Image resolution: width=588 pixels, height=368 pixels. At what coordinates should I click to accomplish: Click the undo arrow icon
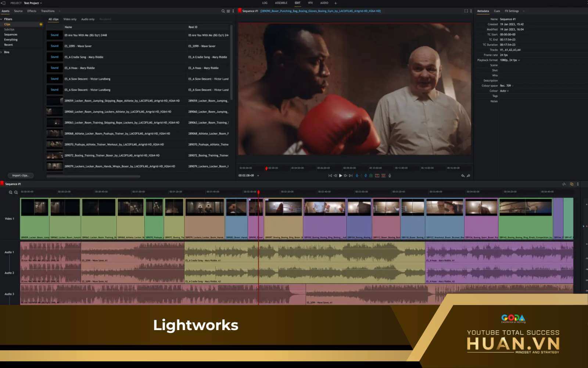[x=463, y=176]
